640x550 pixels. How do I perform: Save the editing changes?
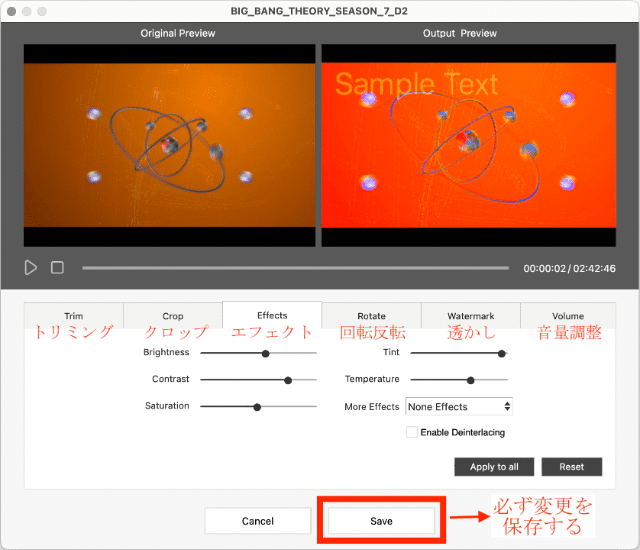(x=381, y=521)
